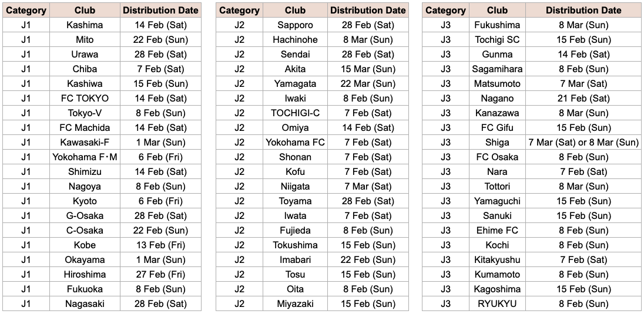Select the Tochigi SC club cell

[497, 40]
